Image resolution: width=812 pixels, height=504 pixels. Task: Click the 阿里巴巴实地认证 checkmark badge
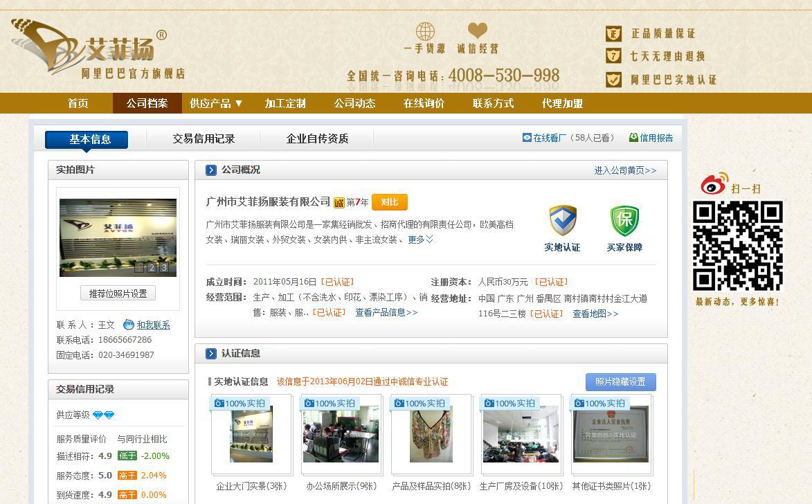pyautogui.click(x=613, y=79)
